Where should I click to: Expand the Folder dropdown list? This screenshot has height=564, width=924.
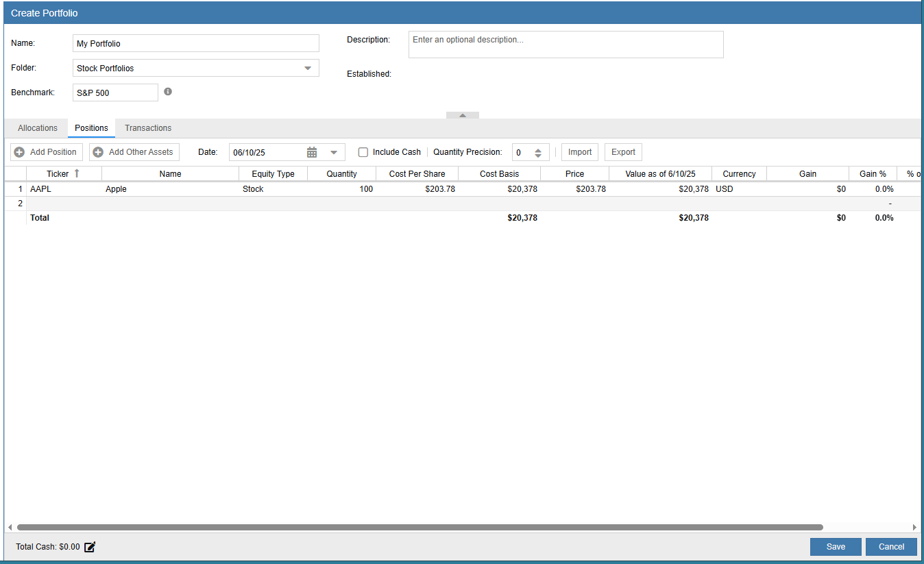tap(308, 68)
